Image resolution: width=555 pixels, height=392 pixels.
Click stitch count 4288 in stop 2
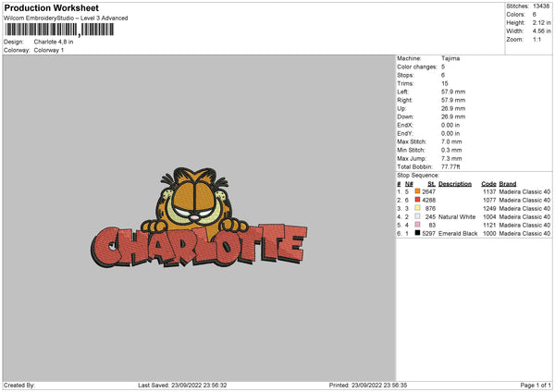[x=428, y=201]
